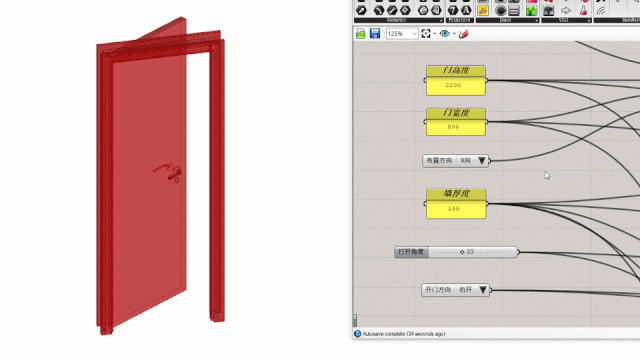Viewport: 640px width, 360px height.
Task: Click the tree icon in the Util group
Action: pos(549,11)
